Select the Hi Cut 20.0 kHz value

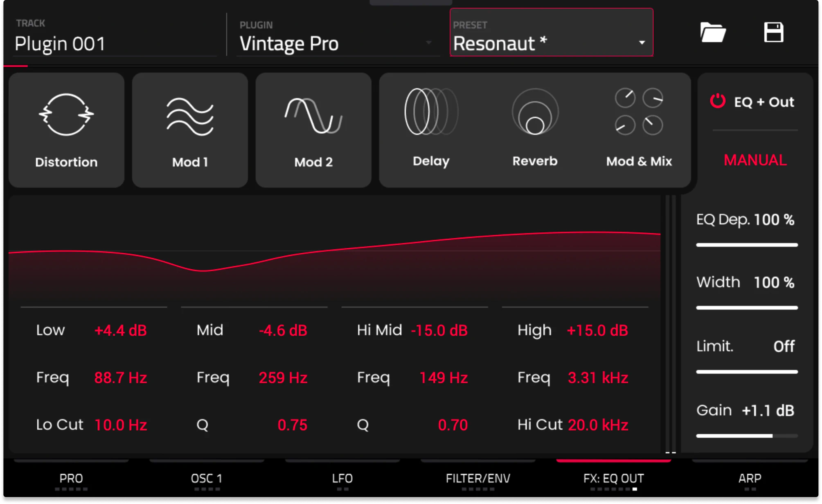[598, 425]
